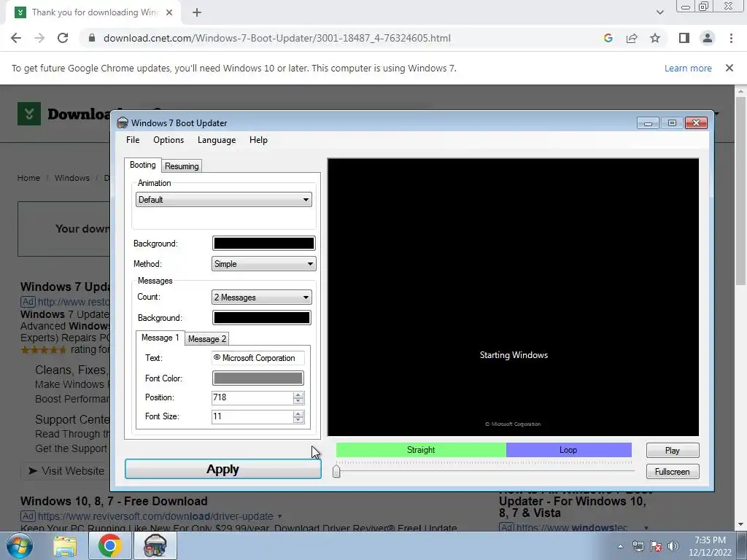
Task: Open the Method 'Simple' dropdown
Action: (263, 264)
